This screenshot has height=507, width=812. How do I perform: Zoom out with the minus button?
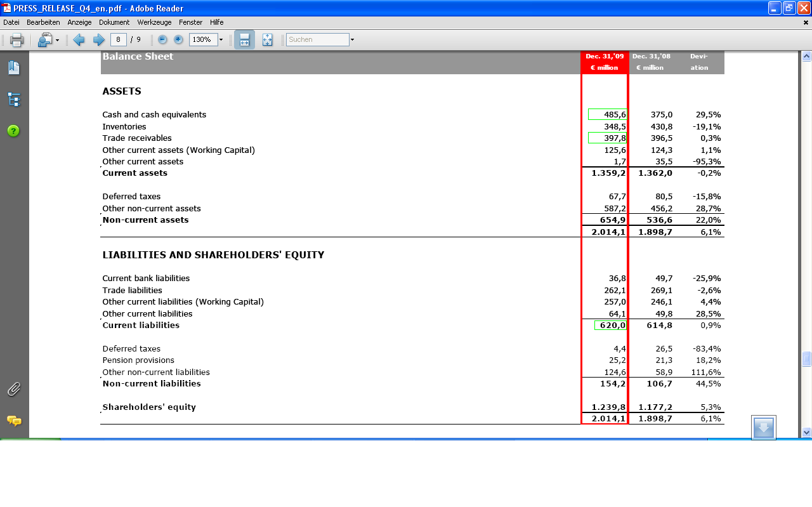(162, 39)
